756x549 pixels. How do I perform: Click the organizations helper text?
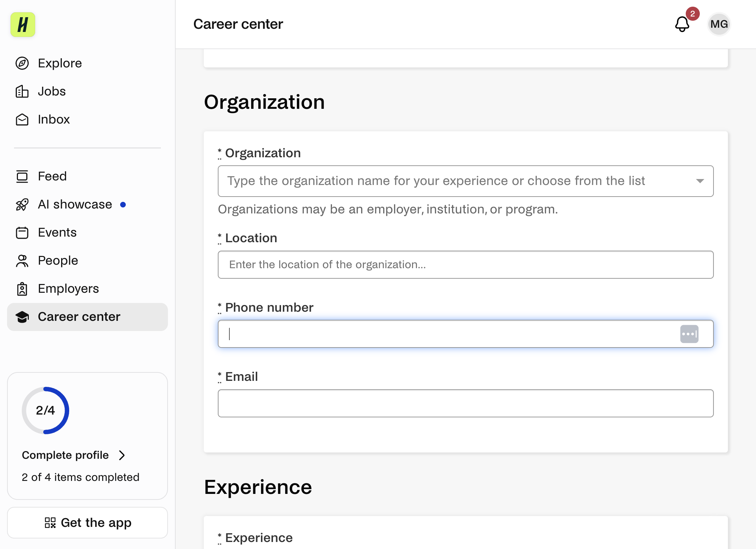[x=388, y=209]
